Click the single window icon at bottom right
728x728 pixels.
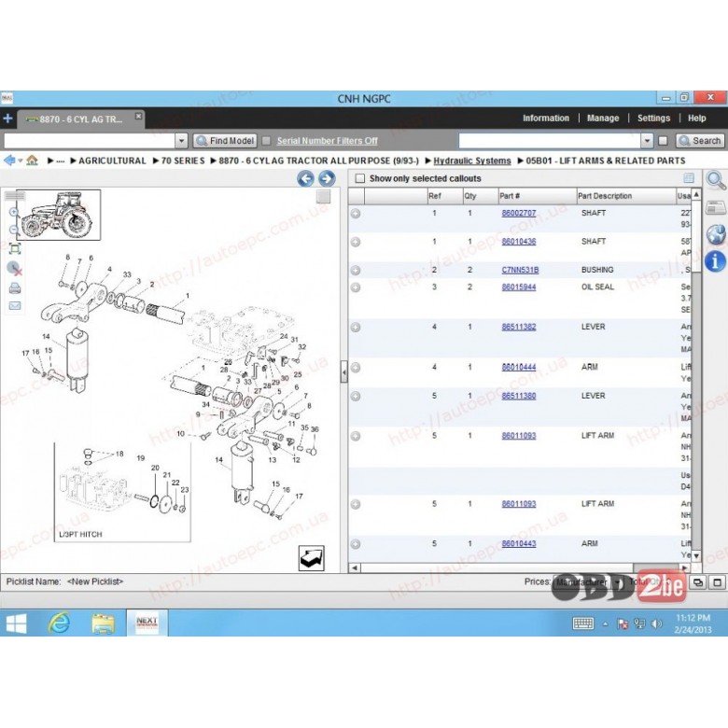coord(718,582)
